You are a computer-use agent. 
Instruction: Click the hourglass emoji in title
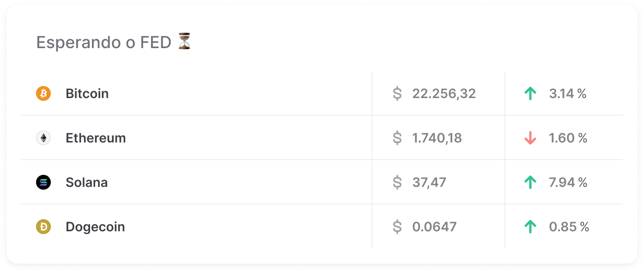point(184,42)
